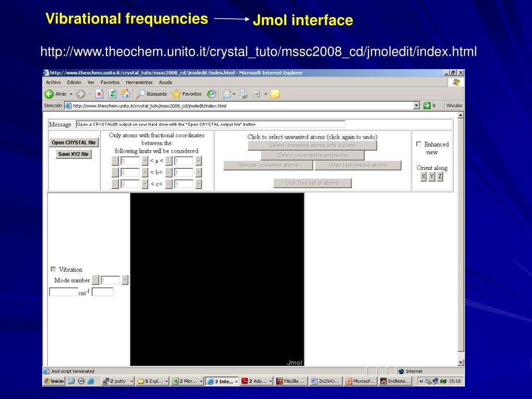Click the Atrás back arrow icon

click(x=49, y=94)
